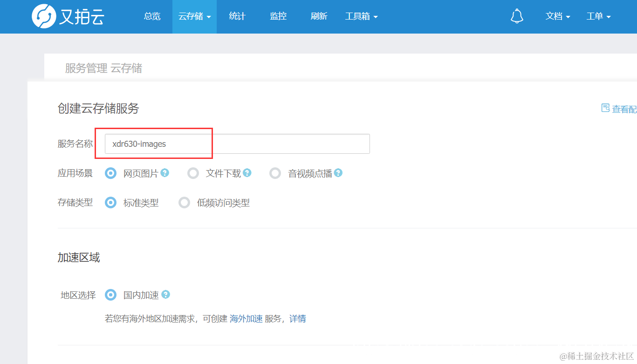
Task: Click the 服务管理 云存储 breadcrumb text
Action: pyautogui.click(x=103, y=69)
